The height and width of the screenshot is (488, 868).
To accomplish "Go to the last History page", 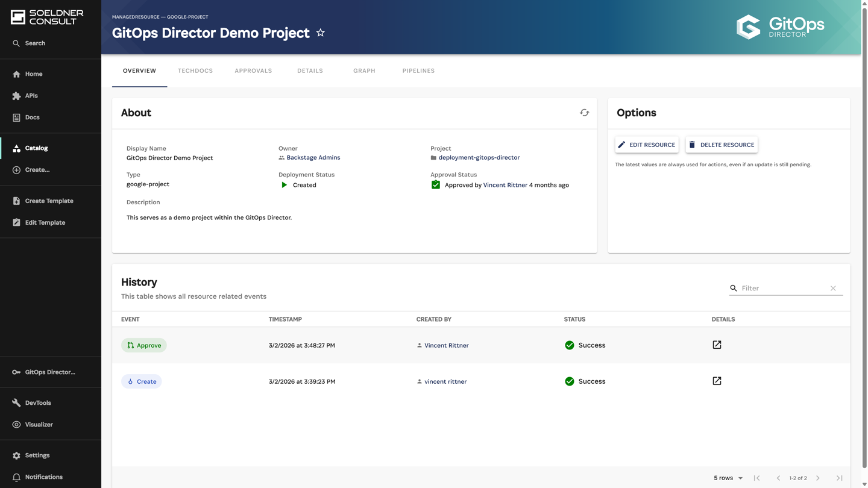I will click(x=839, y=478).
